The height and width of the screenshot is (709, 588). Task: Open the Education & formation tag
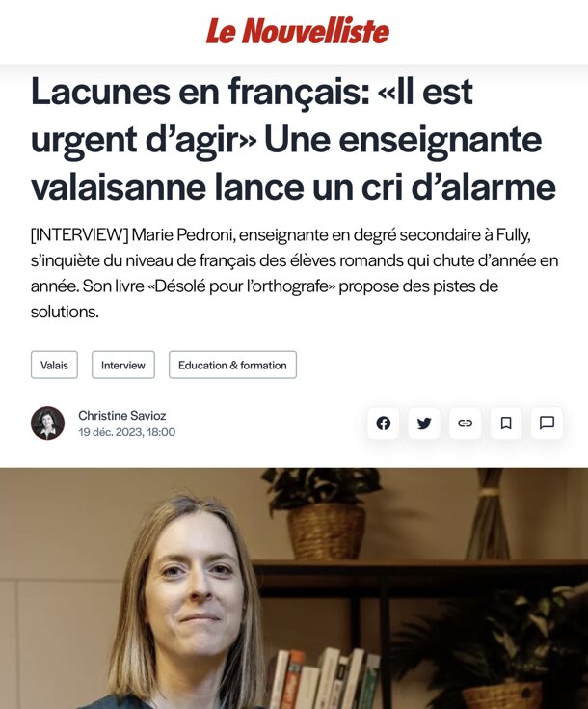pyautogui.click(x=232, y=365)
